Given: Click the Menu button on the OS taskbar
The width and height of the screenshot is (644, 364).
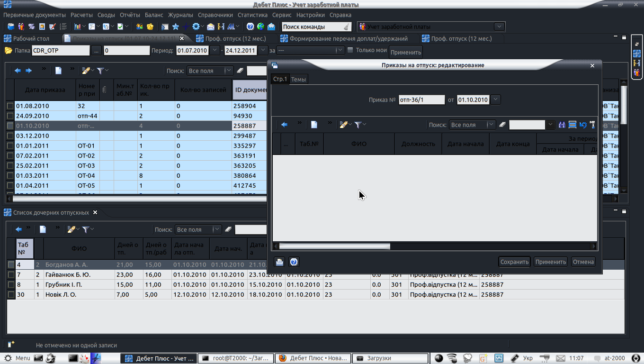Looking at the screenshot, I should [18, 358].
